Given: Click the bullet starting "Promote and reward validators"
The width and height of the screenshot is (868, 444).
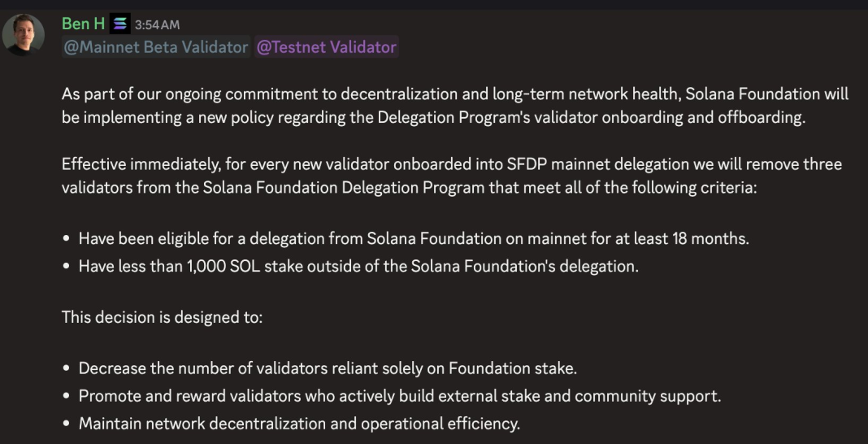Looking at the screenshot, I should [400, 396].
